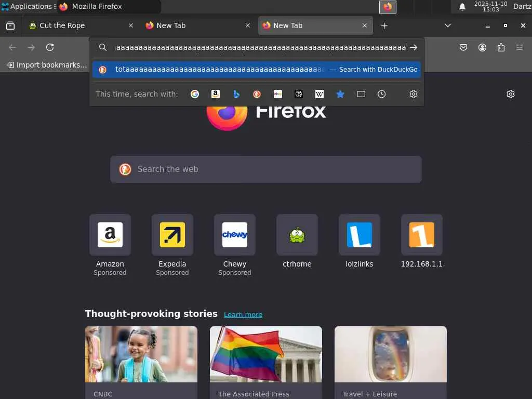Image resolution: width=532 pixels, height=399 pixels.
Task: Reload the current page
Action: point(50,47)
